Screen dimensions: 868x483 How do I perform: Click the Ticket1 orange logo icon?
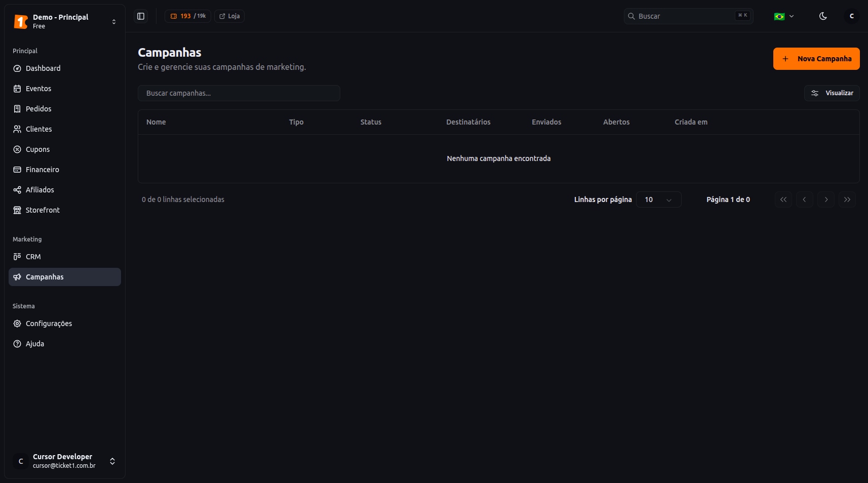point(21,21)
